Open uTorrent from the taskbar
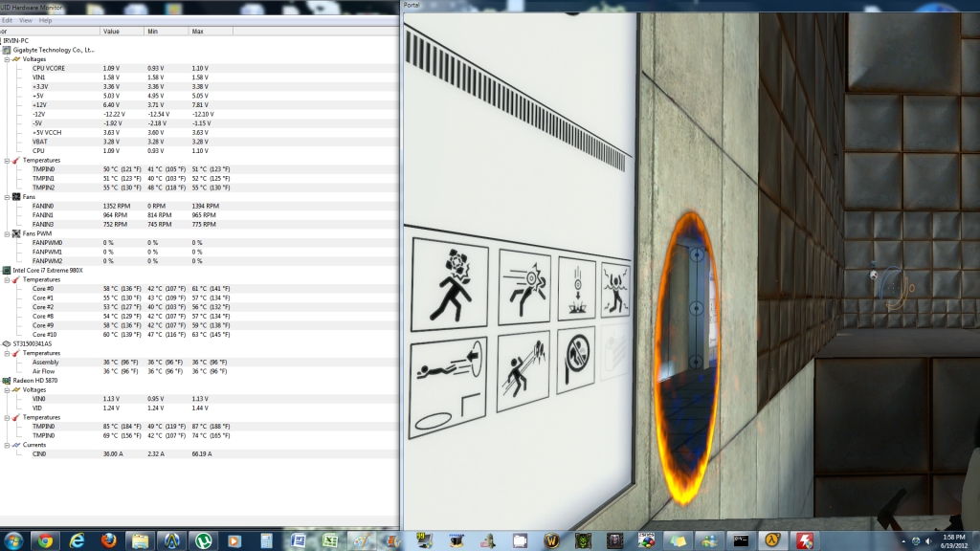 (x=203, y=541)
